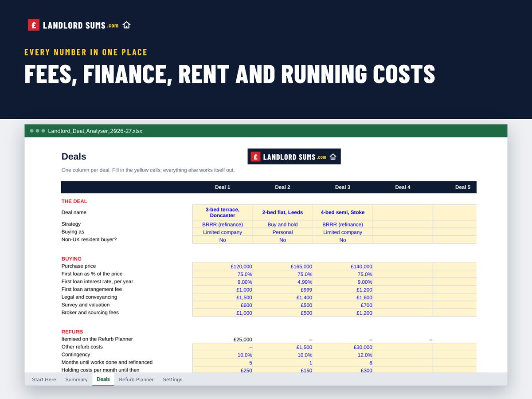Select Deal 1 survey and valuation £600

pos(223,305)
